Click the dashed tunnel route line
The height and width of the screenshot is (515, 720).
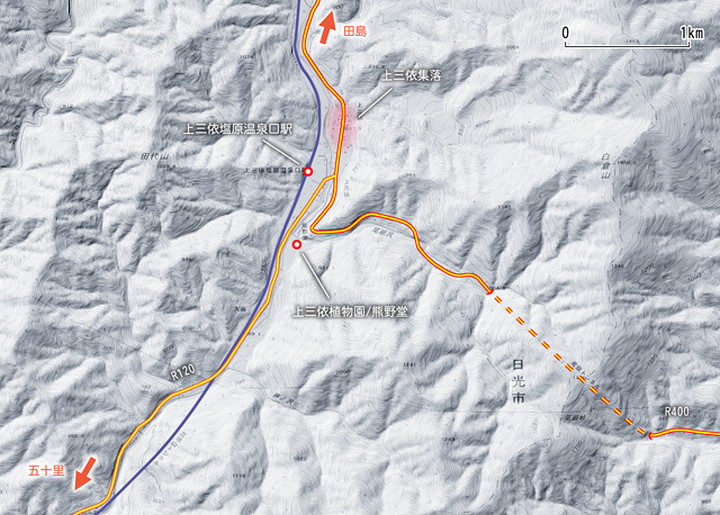tap(569, 364)
